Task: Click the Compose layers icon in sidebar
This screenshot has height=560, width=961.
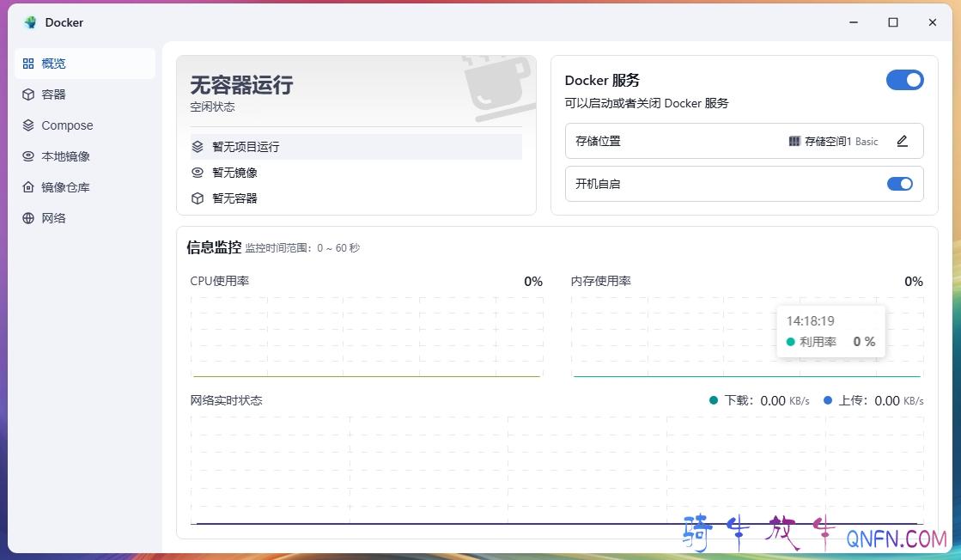Action: (28, 125)
